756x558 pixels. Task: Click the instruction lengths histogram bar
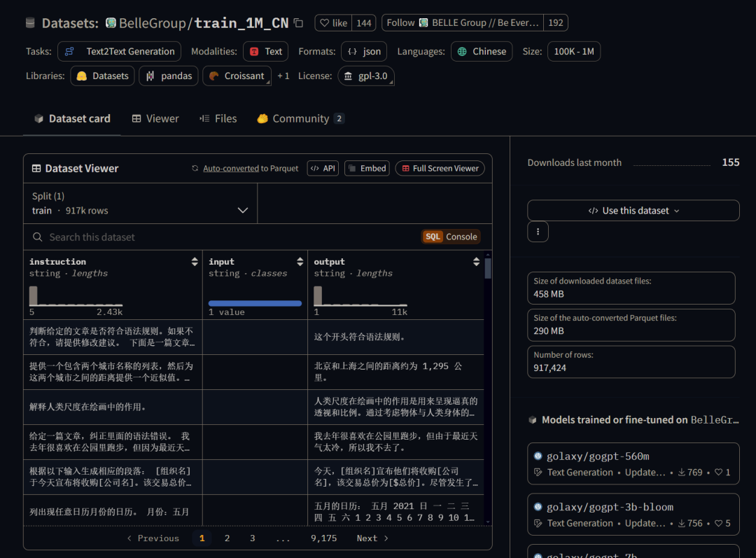(x=34, y=295)
